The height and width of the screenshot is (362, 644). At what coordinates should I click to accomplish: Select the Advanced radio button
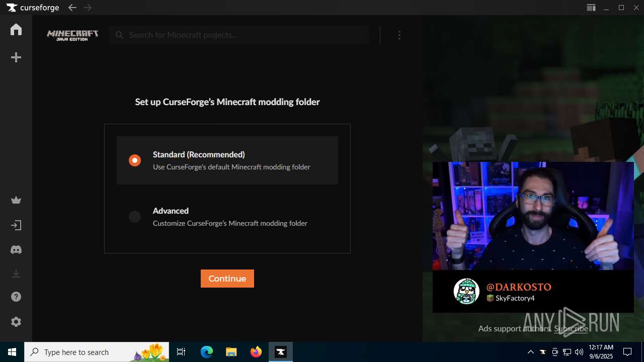point(135,217)
